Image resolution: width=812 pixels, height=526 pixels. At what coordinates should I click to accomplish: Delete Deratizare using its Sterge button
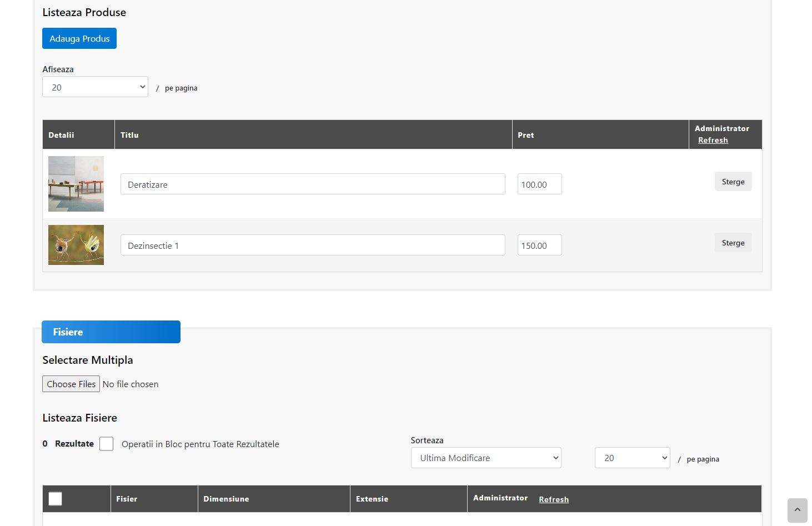pos(733,182)
